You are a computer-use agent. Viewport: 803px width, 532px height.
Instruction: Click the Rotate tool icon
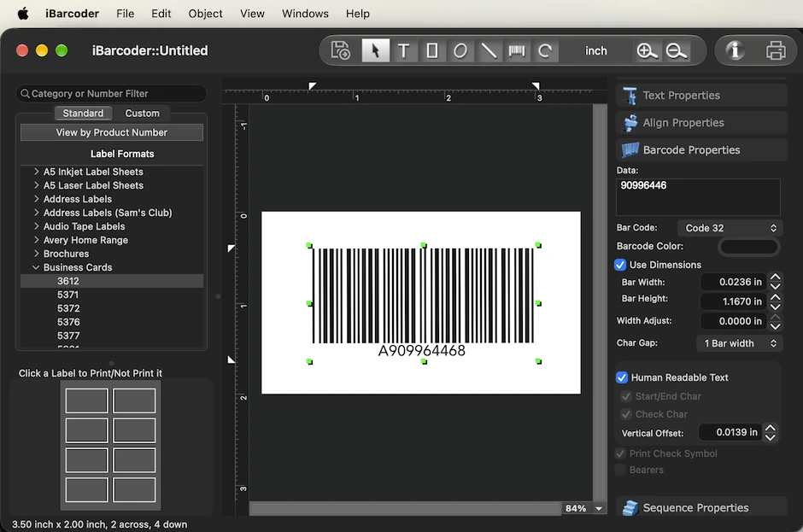545,50
